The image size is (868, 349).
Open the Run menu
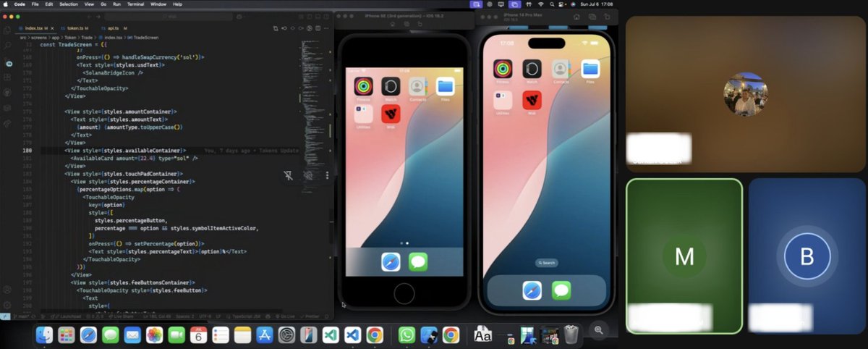[117, 4]
